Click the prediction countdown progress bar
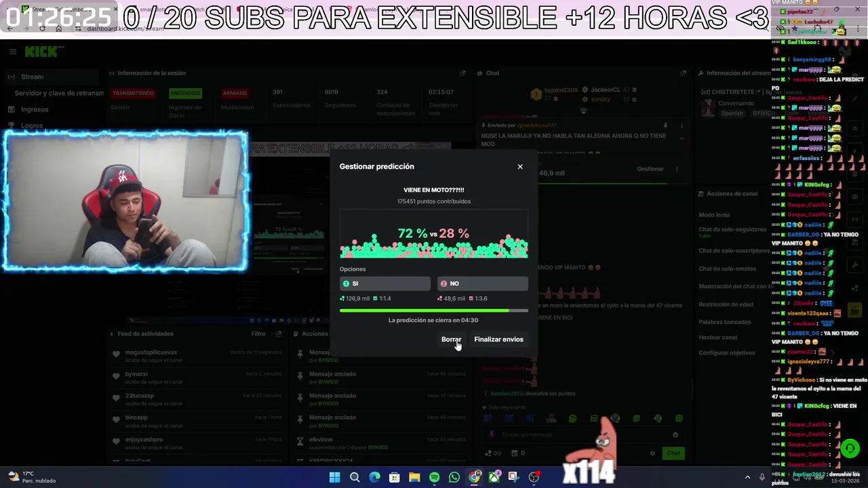 click(434, 310)
